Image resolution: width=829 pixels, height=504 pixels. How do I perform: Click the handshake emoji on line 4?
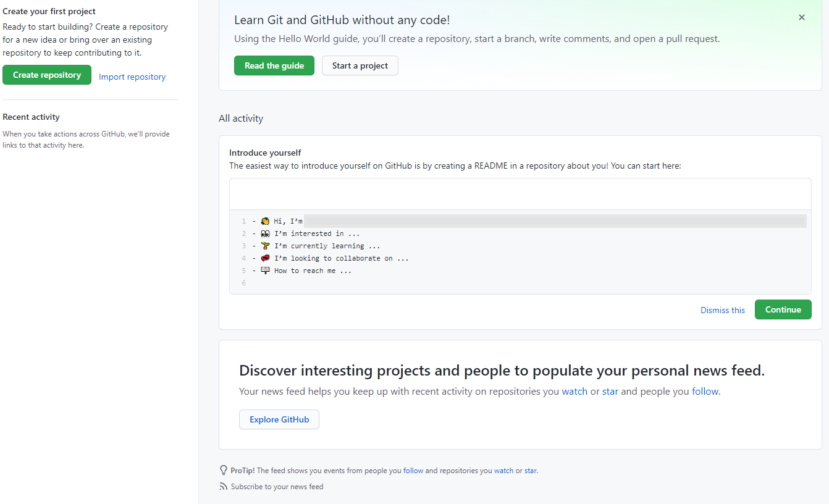click(266, 258)
